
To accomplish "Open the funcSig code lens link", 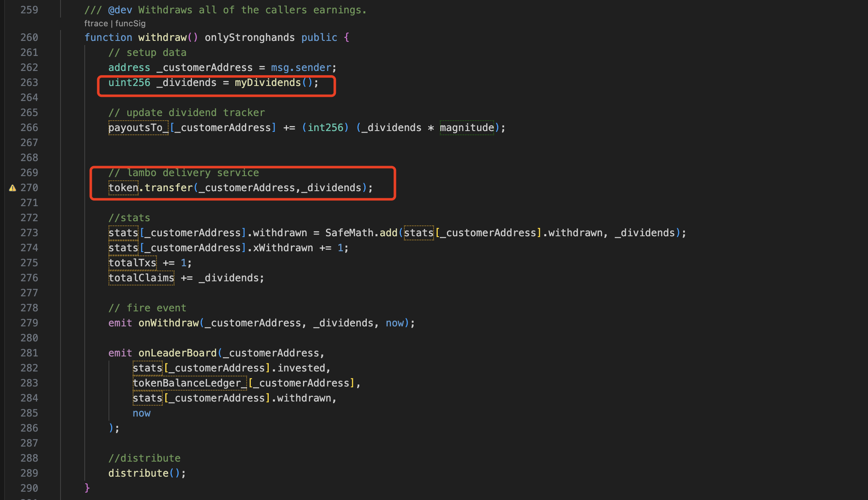I will [x=130, y=23].
